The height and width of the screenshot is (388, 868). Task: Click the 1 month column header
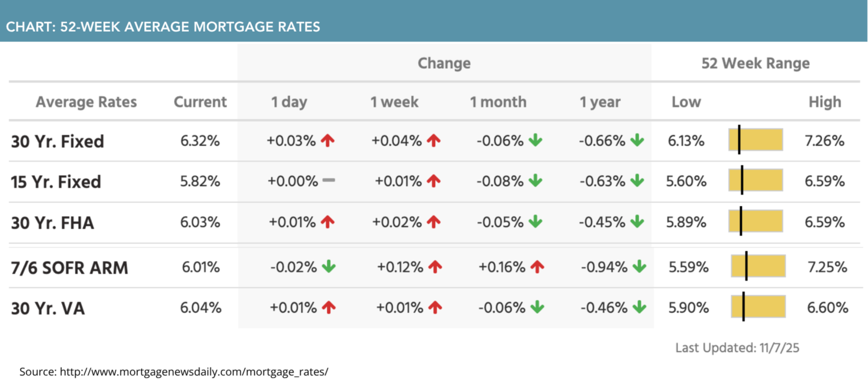pyautogui.click(x=498, y=102)
